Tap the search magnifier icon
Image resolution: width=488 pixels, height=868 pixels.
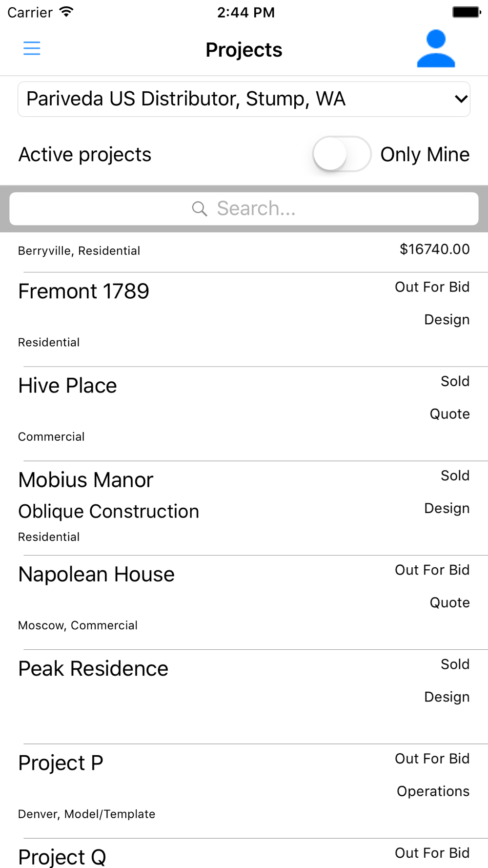tap(200, 209)
